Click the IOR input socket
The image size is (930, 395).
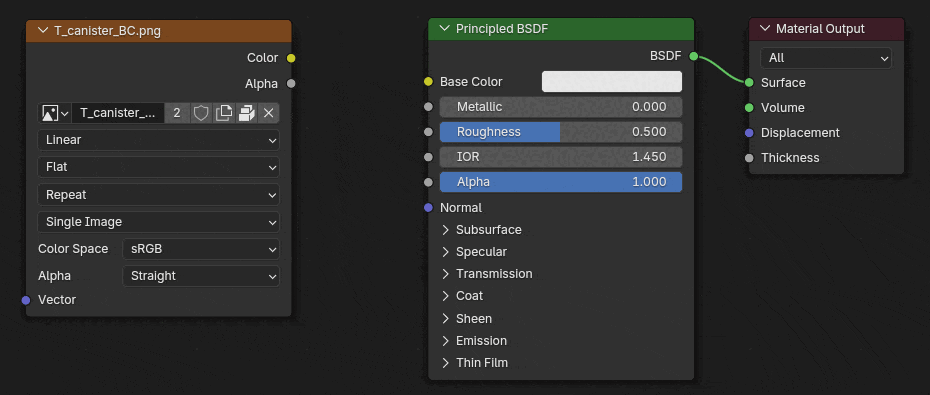point(429,157)
